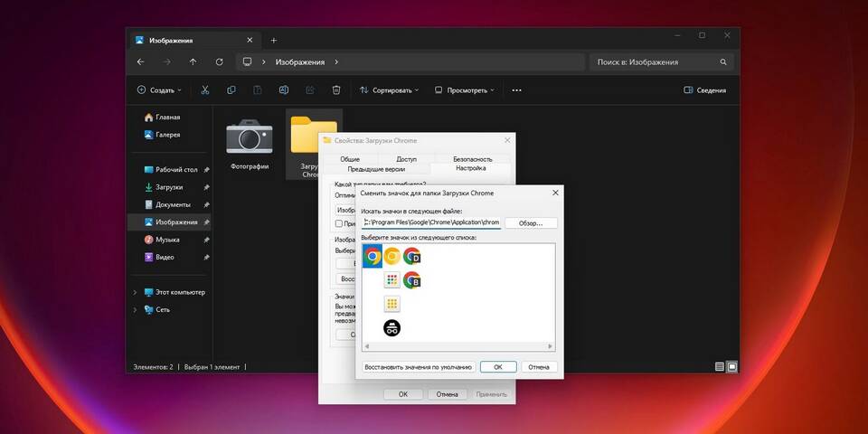This screenshot has width=868, height=434.
Task: Select the Chrome icon in icon list
Action: [x=373, y=256]
